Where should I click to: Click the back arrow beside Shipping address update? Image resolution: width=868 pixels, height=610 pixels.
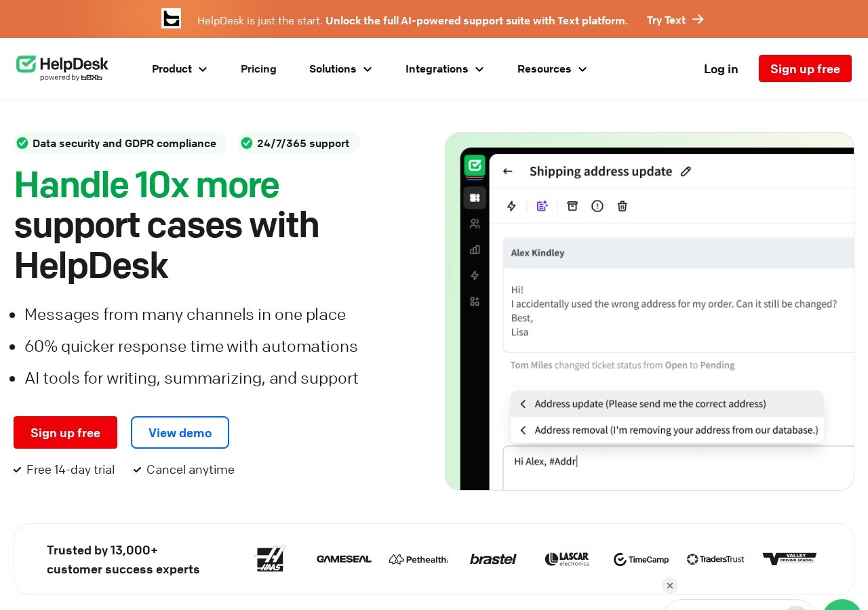click(508, 171)
